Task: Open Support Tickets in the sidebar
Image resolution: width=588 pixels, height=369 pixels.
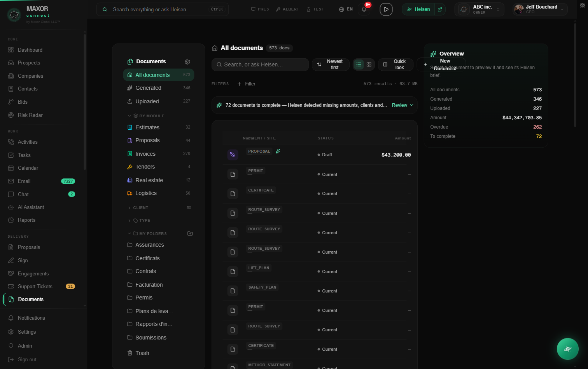Action: (x=42, y=286)
